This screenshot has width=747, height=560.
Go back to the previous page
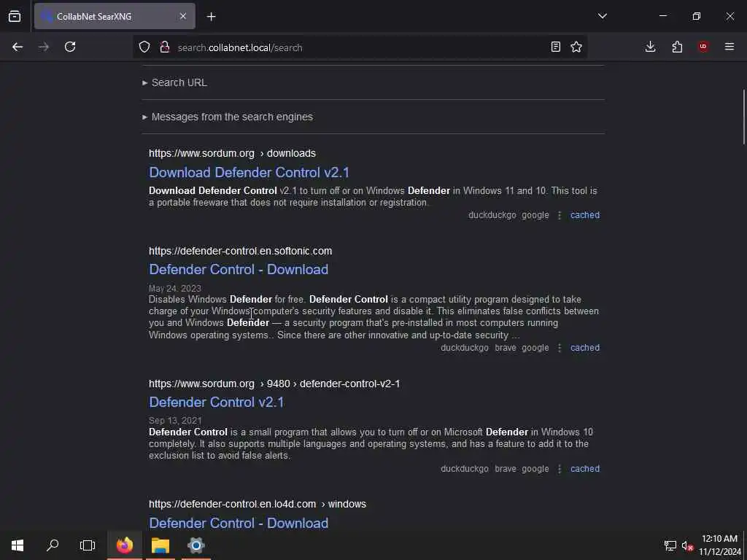(x=18, y=47)
